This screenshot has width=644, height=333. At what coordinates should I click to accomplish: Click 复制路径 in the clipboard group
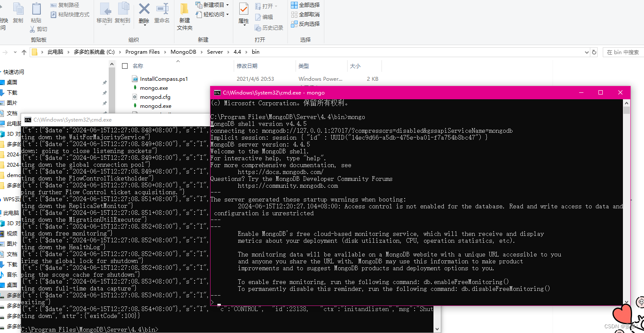tap(65, 5)
